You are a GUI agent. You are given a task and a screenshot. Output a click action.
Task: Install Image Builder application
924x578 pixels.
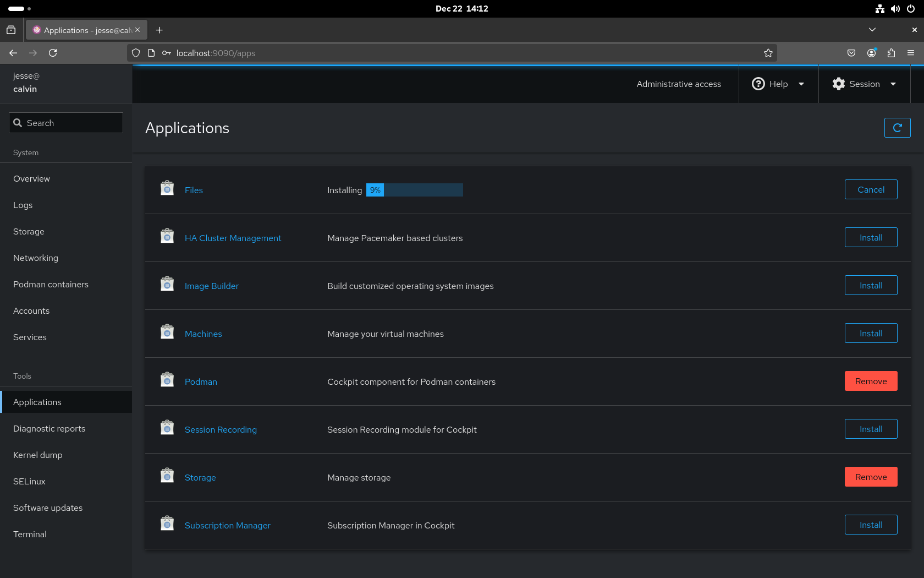871,285
